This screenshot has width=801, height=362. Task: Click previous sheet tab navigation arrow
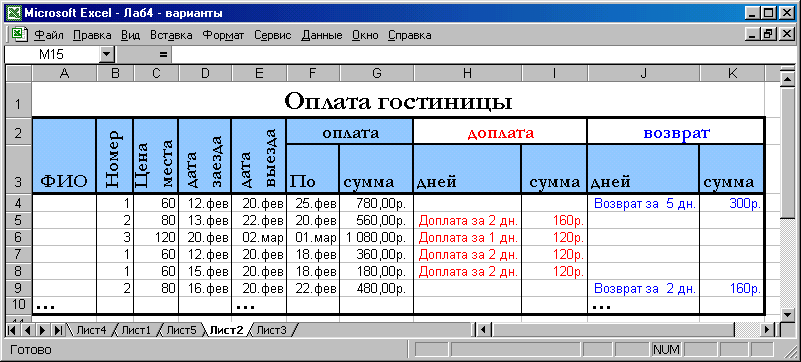click(27, 330)
